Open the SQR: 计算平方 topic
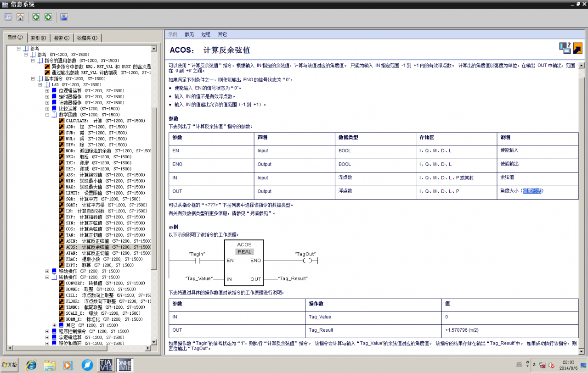 (103, 199)
